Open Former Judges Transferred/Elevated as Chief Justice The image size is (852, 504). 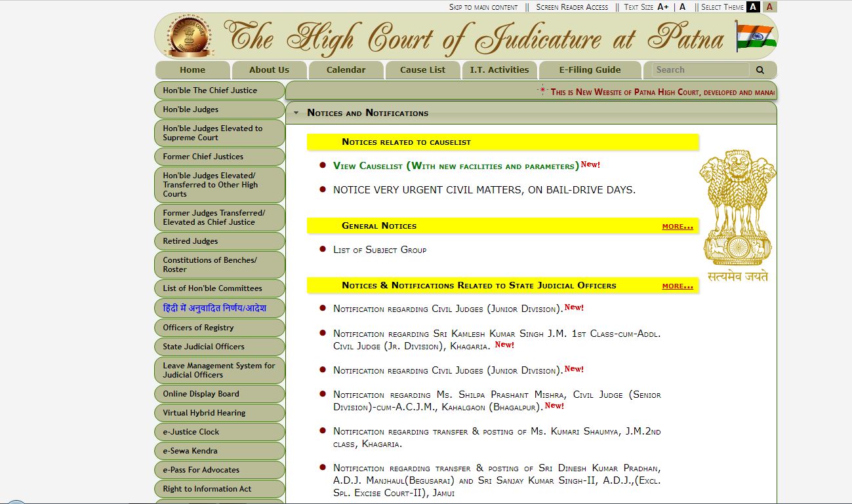tap(220, 218)
